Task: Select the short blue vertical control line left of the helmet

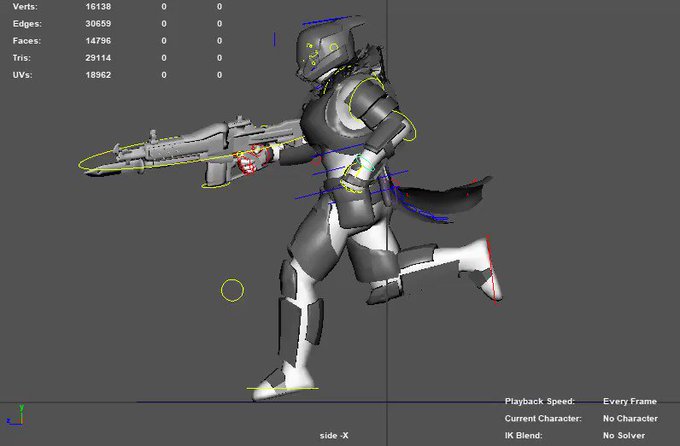Action: [x=274, y=39]
